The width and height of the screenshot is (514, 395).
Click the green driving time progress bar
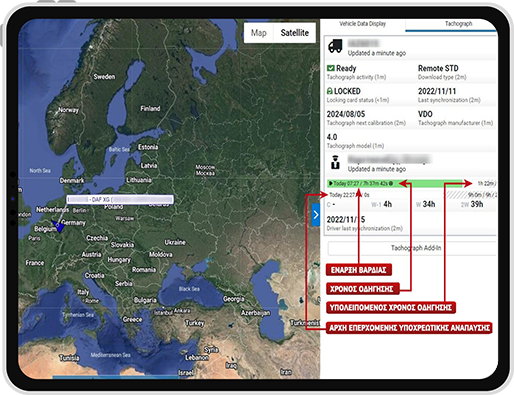(396, 183)
